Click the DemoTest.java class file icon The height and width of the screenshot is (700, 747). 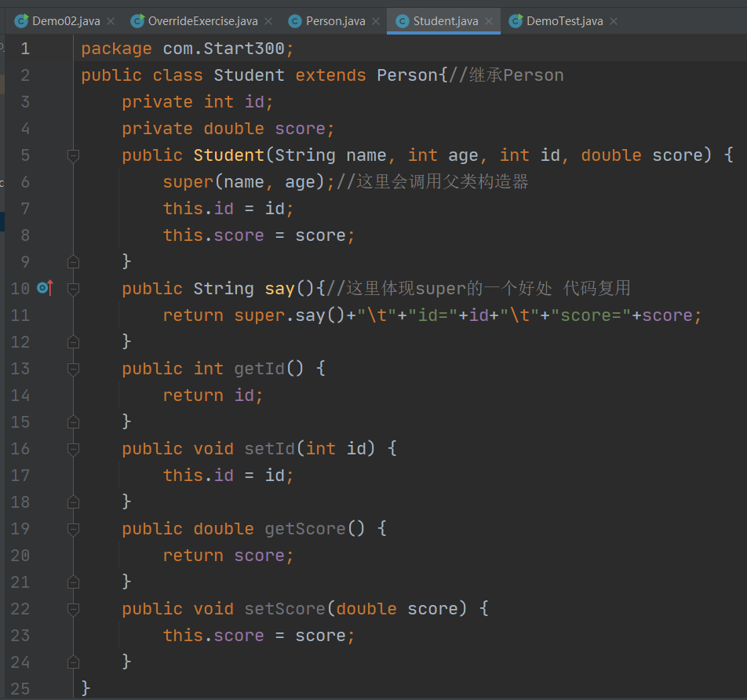coord(516,21)
